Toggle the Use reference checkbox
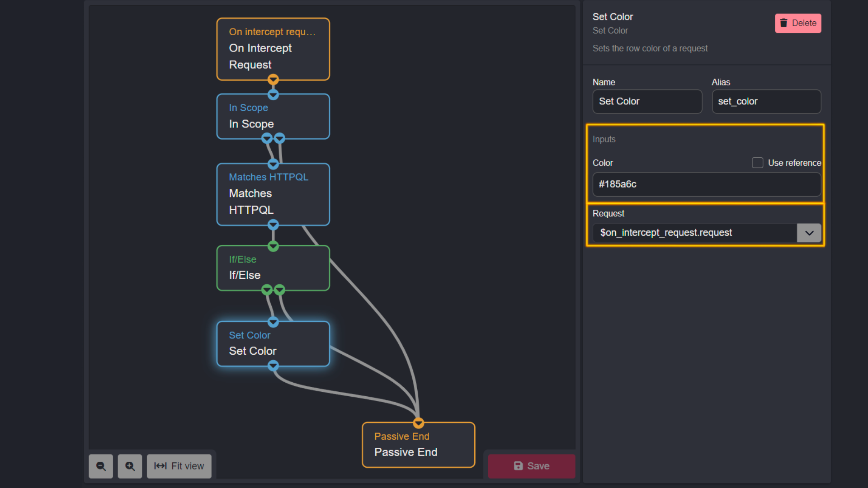Image resolution: width=868 pixels, height=488 pixels. [757, 162]
